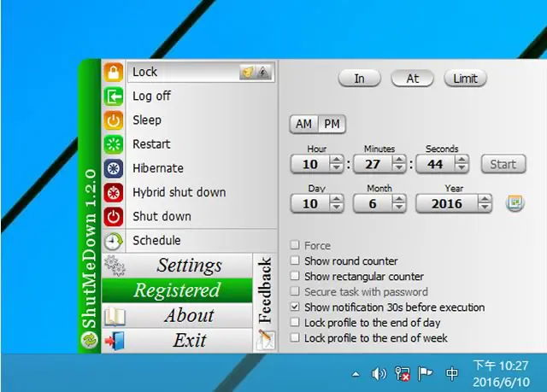Decrease the Minutes spinner value
The height and width of the screenshot is (392, 547).
[399, 168]
